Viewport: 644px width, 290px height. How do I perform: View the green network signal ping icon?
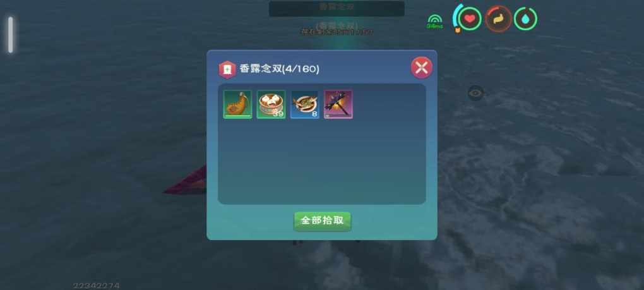coord(434,21)
